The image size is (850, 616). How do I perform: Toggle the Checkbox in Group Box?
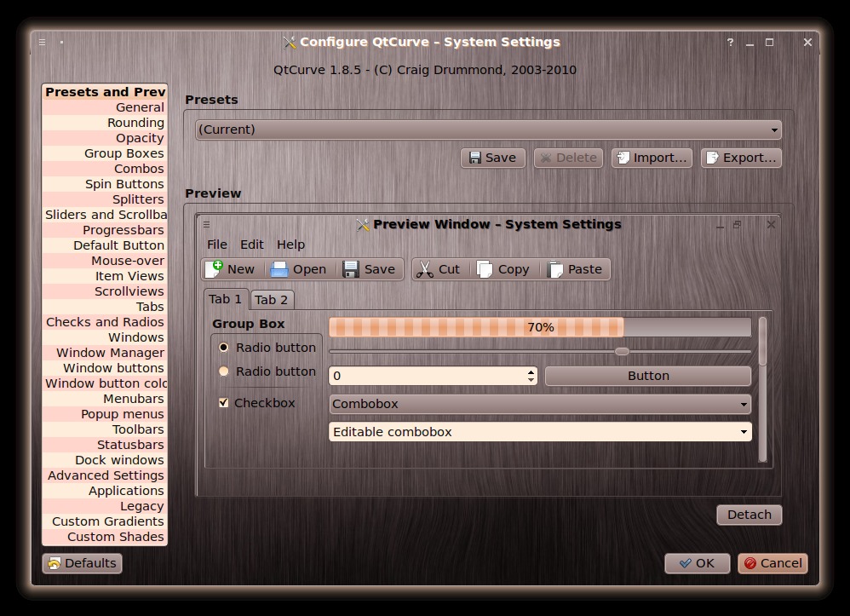coord(223,402)
